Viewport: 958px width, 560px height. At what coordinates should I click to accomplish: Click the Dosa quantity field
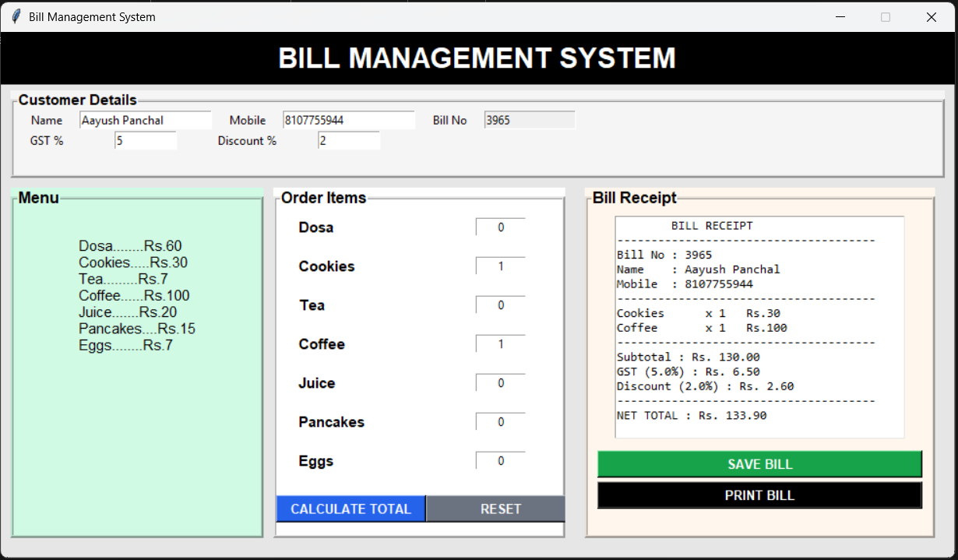501,227
